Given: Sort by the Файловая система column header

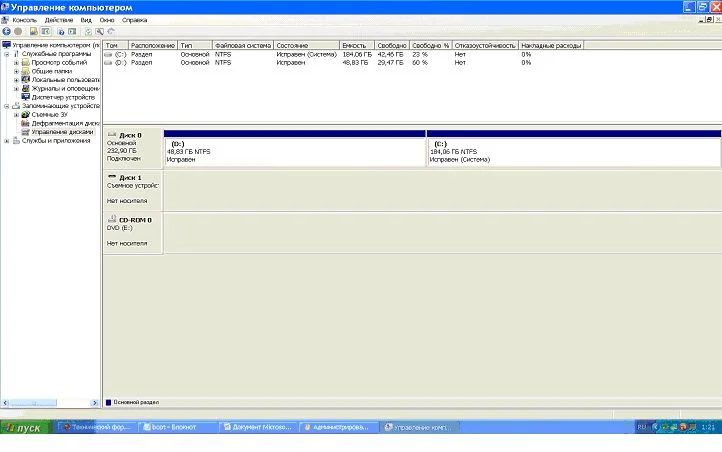Looking at the screenshot, I should pos(243,46).
